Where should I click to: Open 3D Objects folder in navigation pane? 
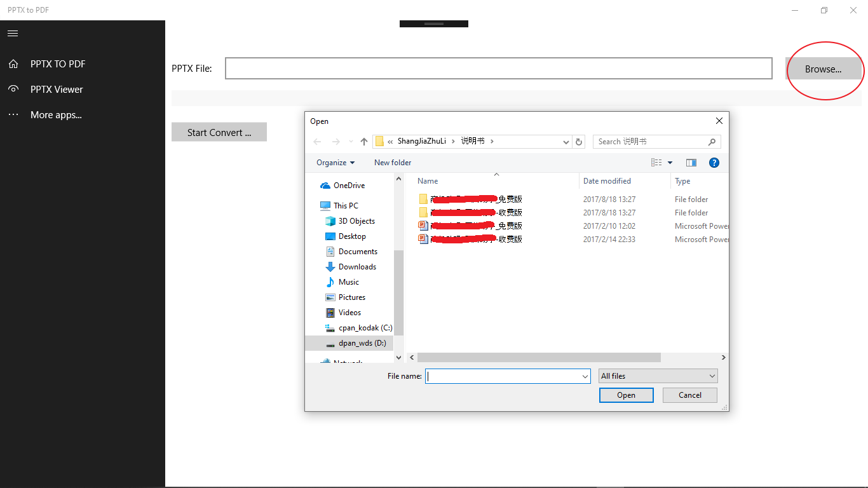(x=350, y=221)
